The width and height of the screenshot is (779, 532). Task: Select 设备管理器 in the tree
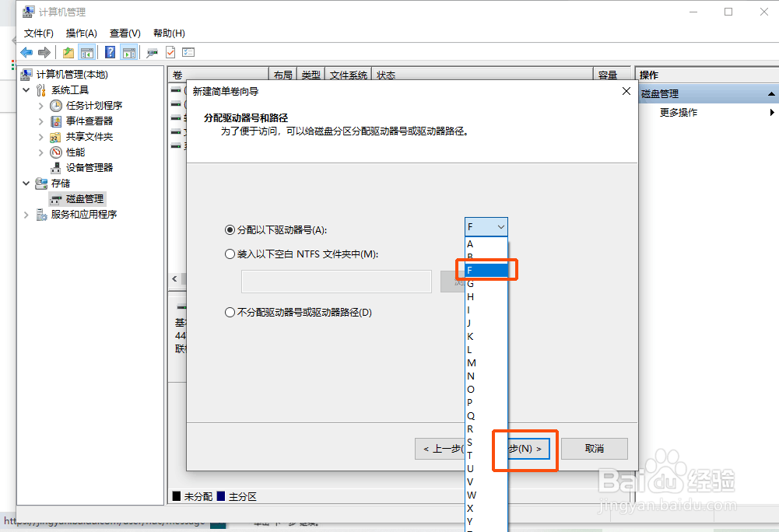89,168
